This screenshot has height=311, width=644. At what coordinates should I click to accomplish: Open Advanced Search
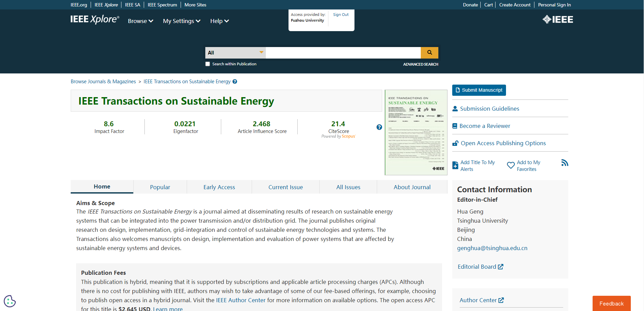(420, 64)
